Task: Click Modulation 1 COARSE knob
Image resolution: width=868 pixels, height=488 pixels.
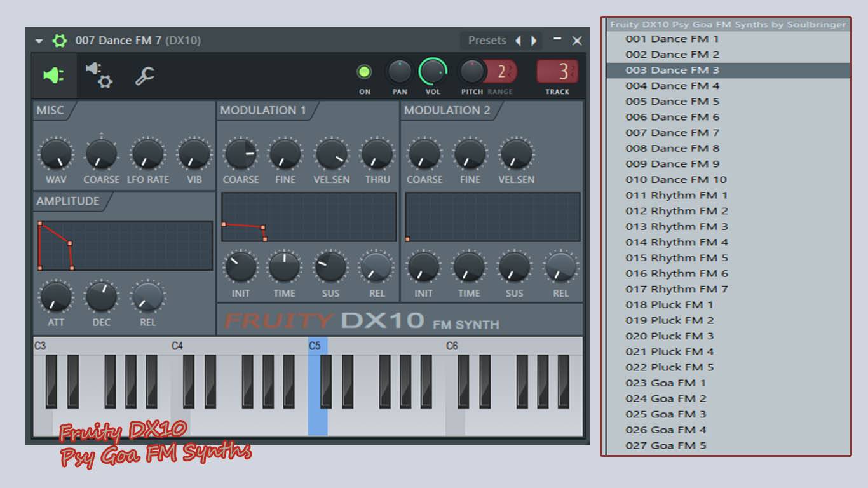Action: 240,154
